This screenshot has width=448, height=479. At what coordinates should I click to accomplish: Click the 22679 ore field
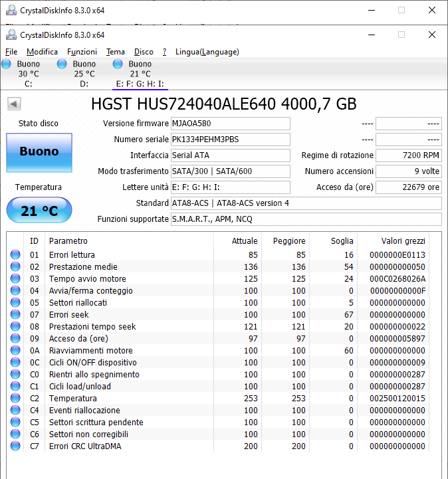[409, 187]
